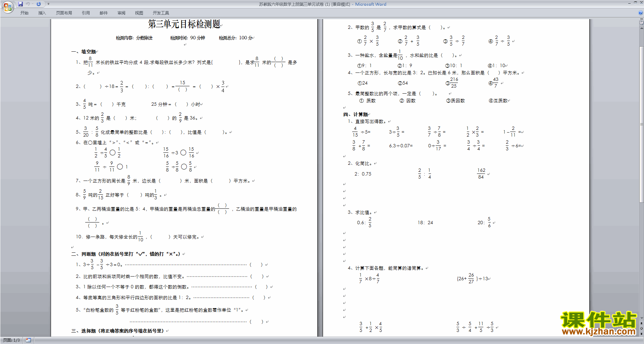Click the text 2、化简比。
644x344 pixels.
click(360, 163)
